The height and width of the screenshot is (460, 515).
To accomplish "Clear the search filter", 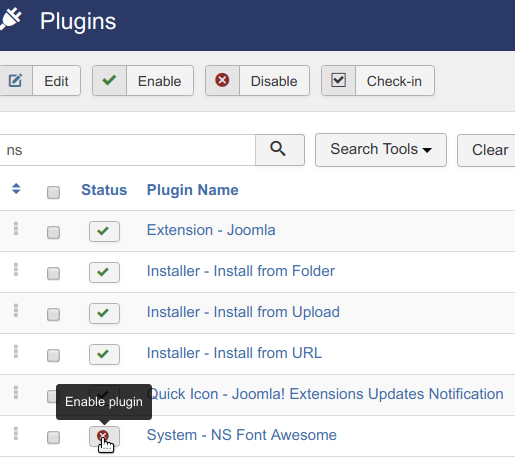I will 487,150.
